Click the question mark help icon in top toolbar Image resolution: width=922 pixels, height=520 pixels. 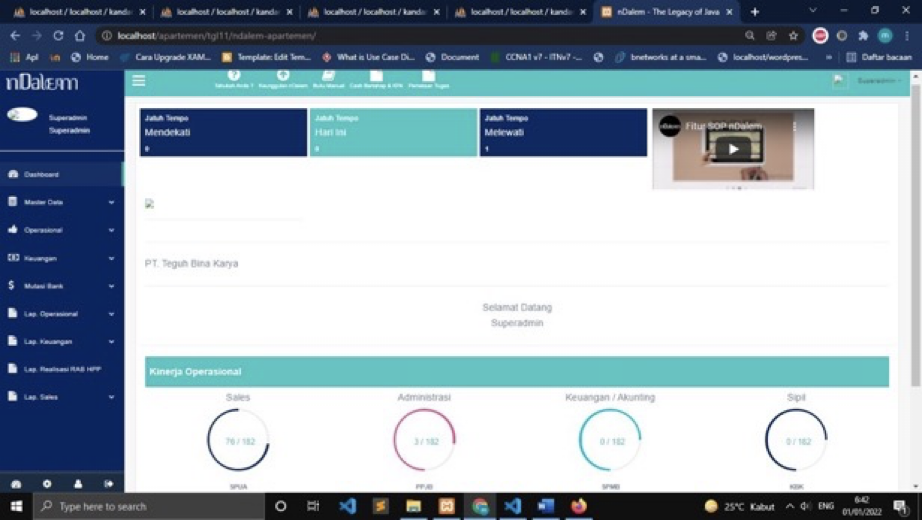(234, 77)
